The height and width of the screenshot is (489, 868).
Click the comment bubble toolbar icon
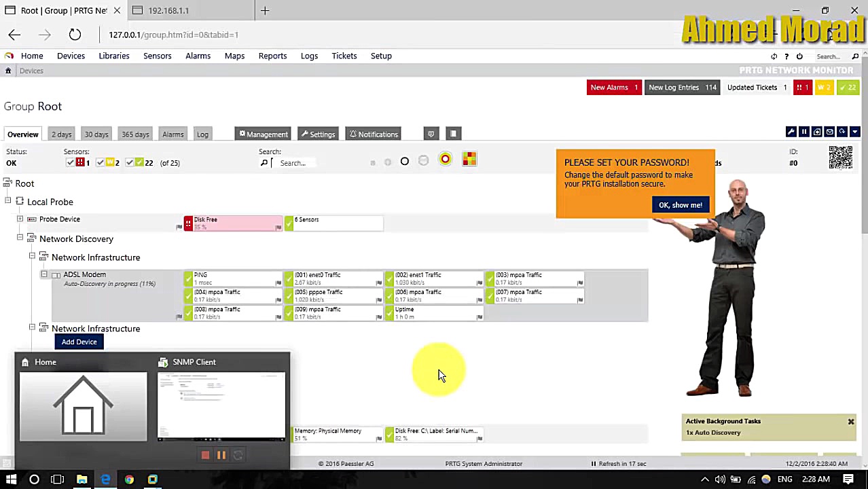tap(431, 134)
